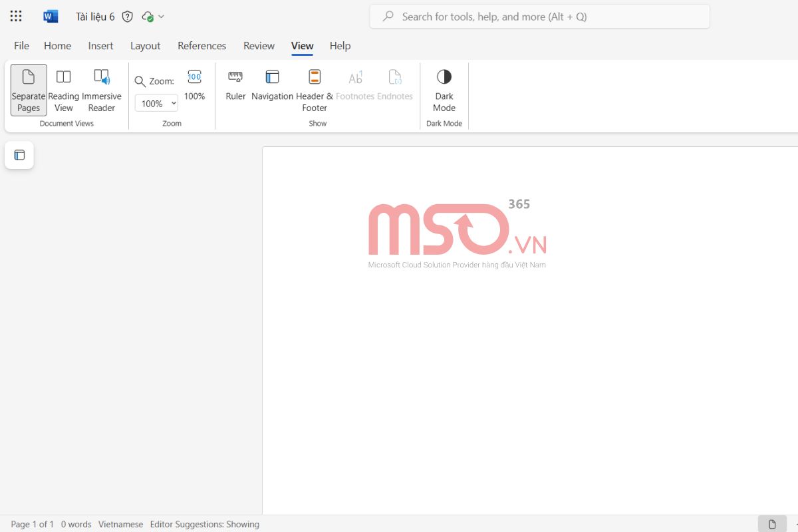Toggle the Navigation pane
The image size is (798, 532).
click(272, 84)
